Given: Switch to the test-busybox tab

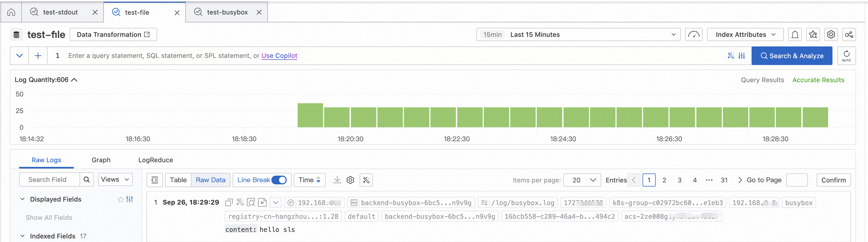Looking at the screenshot, I should point(227,13).
